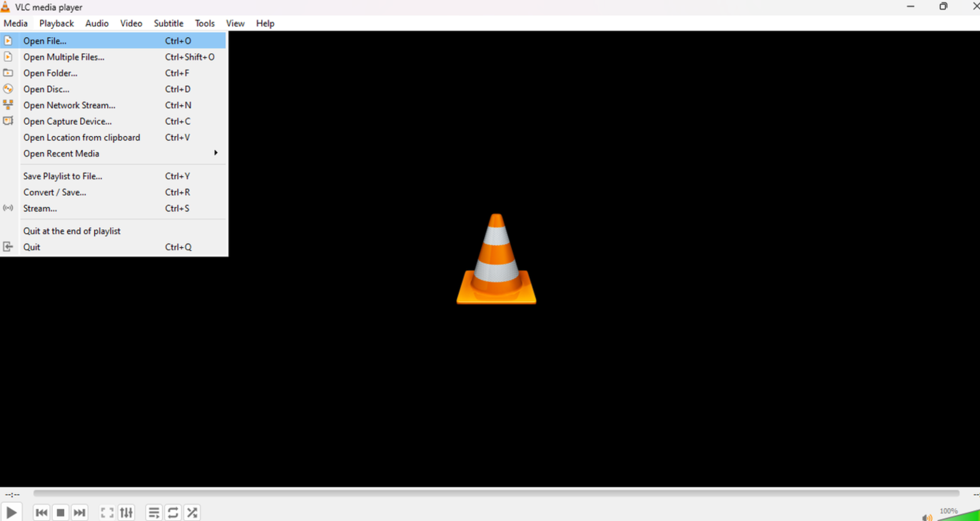Enable Quit at the end of playlist
Image resolution: width=980 pixels, height=521 pixels.
(x=72, y=231)
